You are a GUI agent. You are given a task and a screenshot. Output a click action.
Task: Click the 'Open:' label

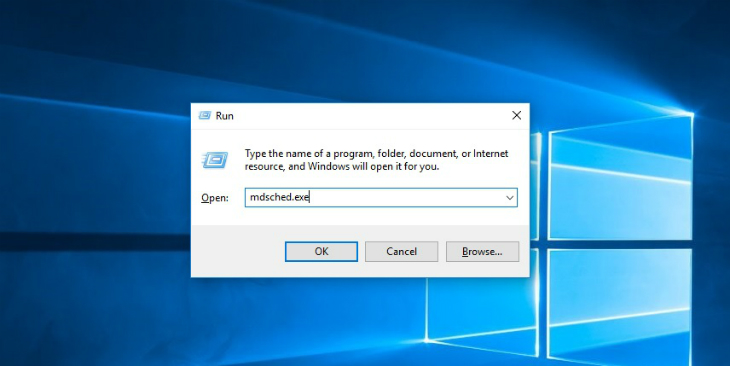point(215,198)
